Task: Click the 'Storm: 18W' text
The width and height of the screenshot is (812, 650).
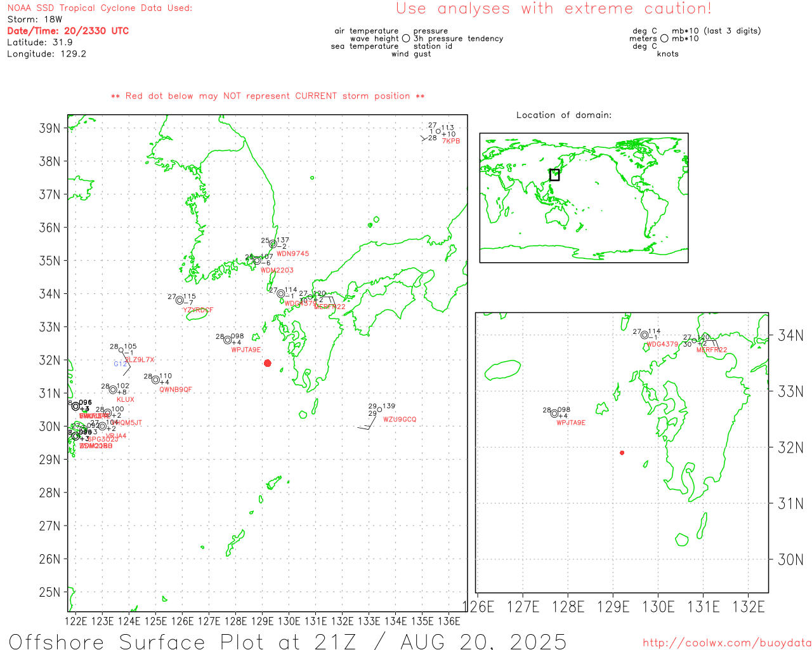Action: click(35, 20)
